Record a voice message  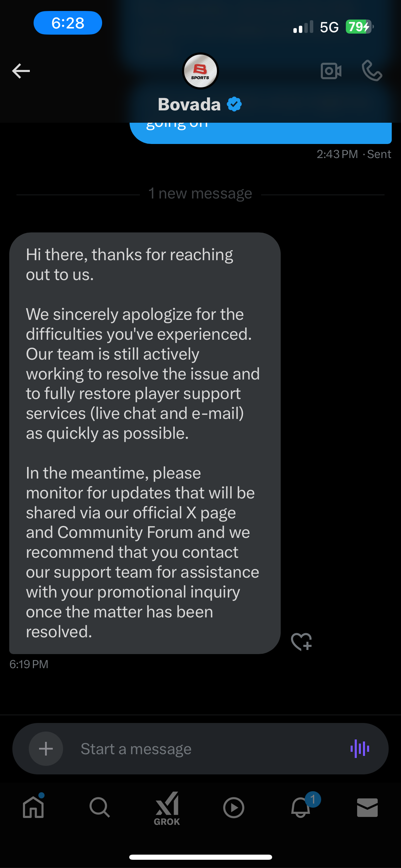(360, 749)
